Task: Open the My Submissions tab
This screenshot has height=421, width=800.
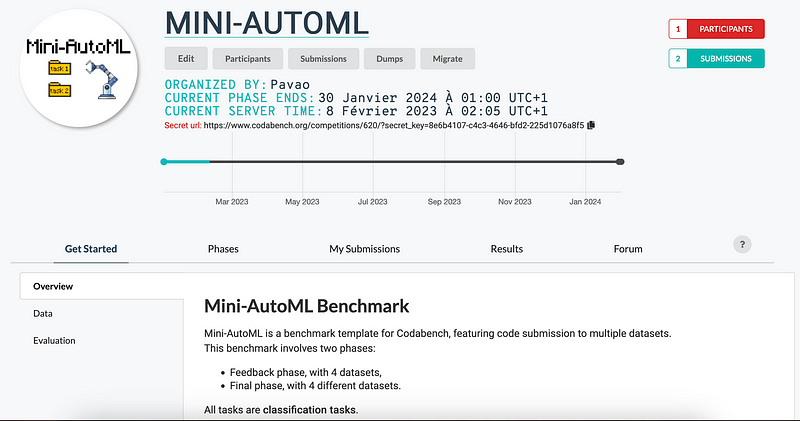Action: pos(364,249)
